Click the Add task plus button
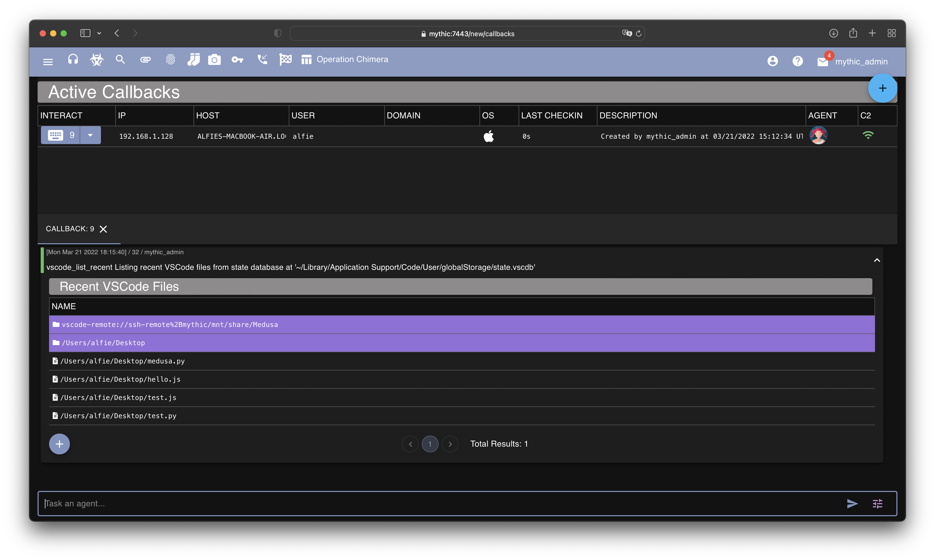Screen dimensions: 935x560 pos(59,443)
